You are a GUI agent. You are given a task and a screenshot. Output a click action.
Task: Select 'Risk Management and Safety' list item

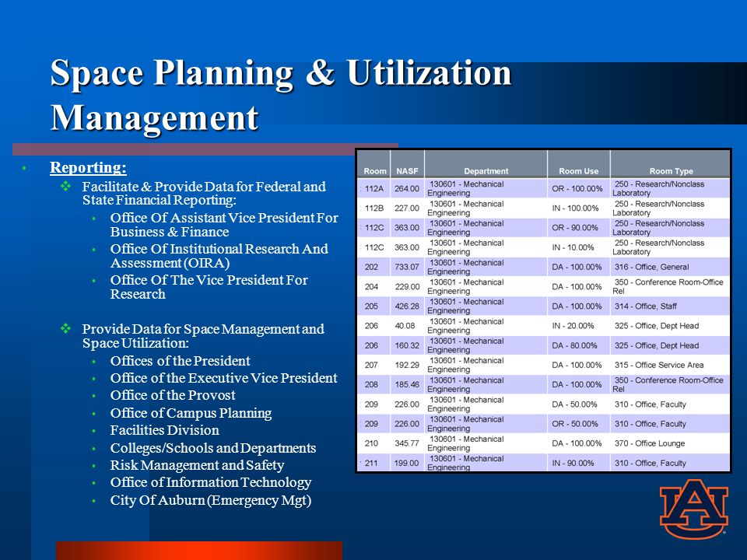[x=197, y=465]
